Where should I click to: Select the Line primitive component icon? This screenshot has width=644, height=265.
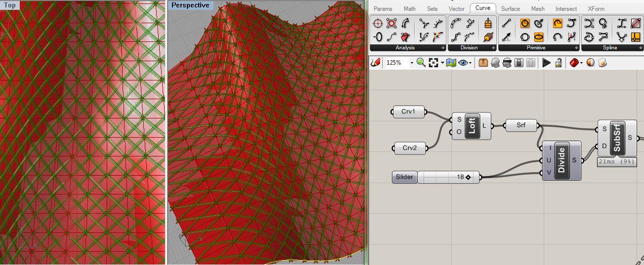(506, 24)
